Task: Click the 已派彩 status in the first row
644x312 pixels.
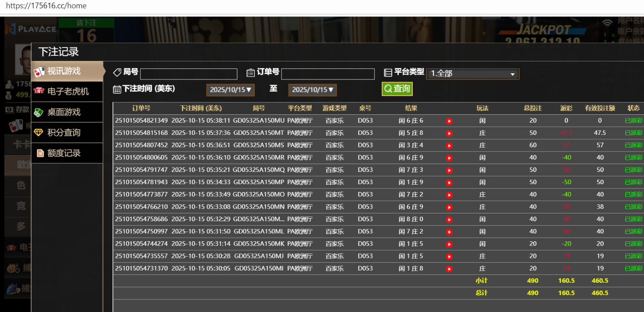Action: point(633,121)
